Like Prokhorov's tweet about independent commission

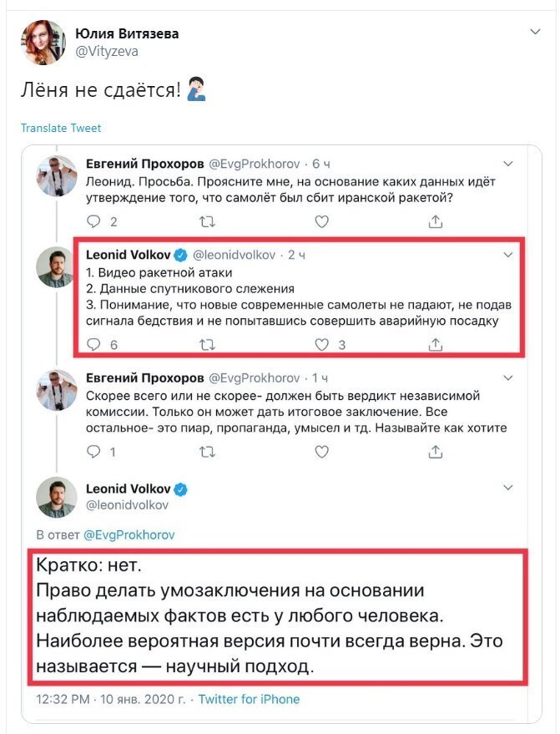(321, 452)
